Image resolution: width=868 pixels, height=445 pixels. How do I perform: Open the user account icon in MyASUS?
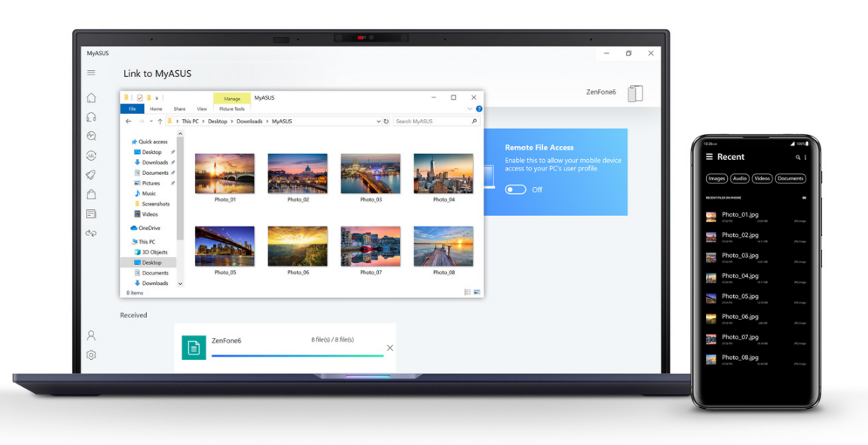pos(91,336)
